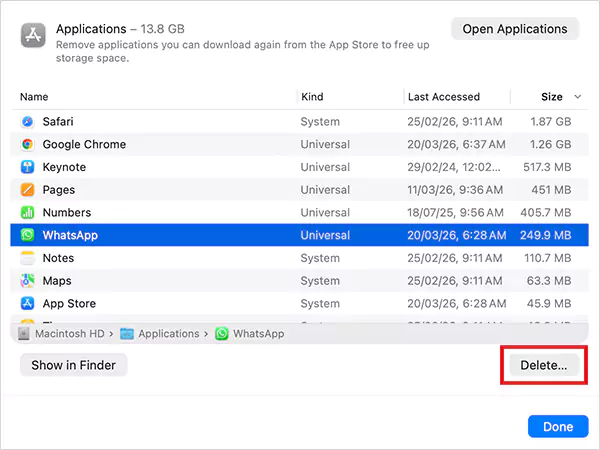Click the Applications folder icon in path bar
Viewport: 600px width, 450px height.
[127, 334]
